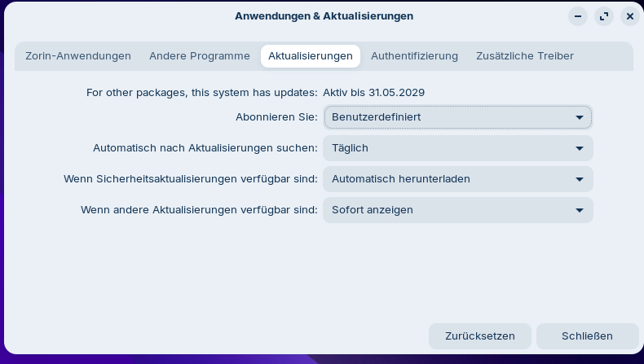Close the window with the X icon
Viewport: 644px width, 364px height.
(x=629, y=16)
